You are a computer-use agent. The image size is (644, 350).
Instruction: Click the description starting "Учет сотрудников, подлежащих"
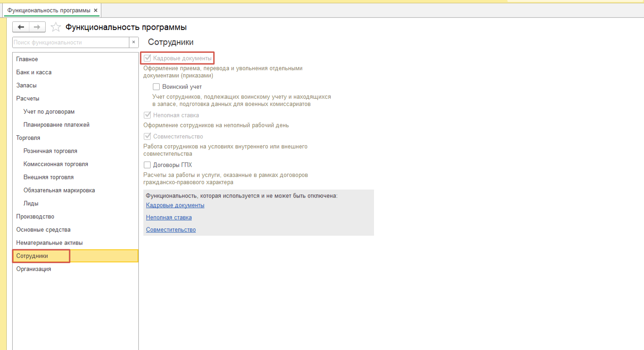tap(241, 100)
